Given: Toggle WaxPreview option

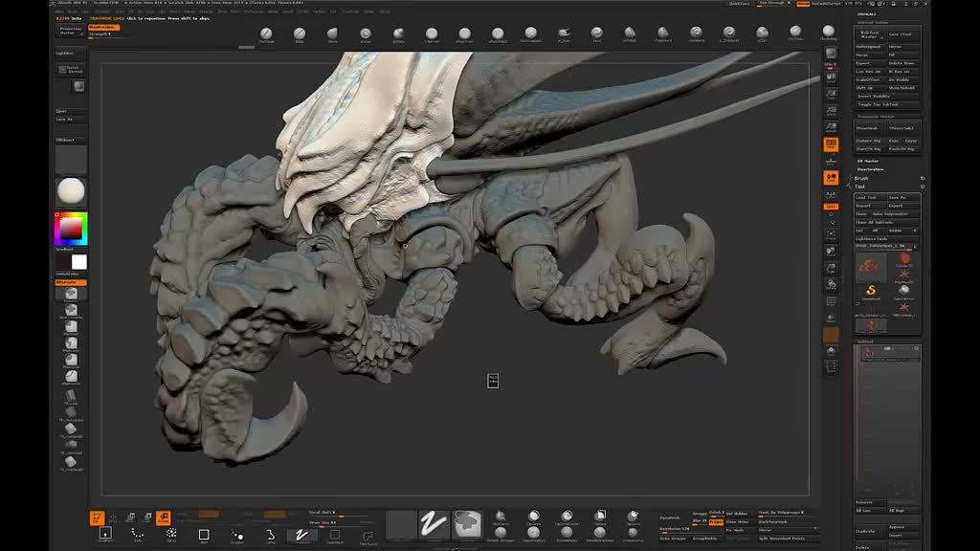Looking at the screenshot, I should pyautogui.click(x=103, y=28).
